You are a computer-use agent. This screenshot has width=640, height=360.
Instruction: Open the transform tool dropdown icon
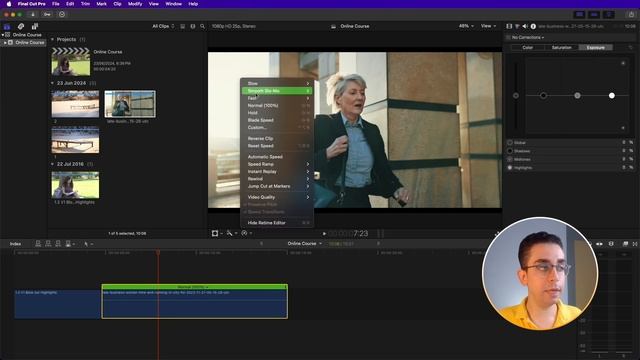coord(217,233)
